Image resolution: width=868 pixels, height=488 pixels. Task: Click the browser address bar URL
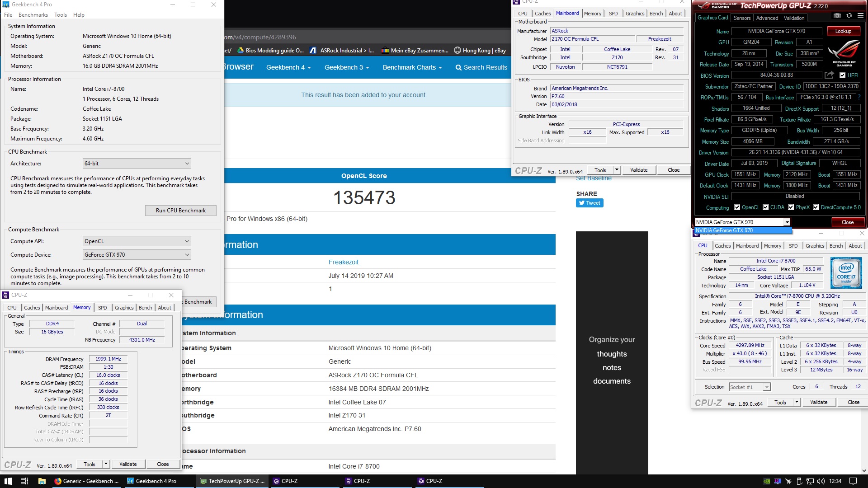(260, 37)
